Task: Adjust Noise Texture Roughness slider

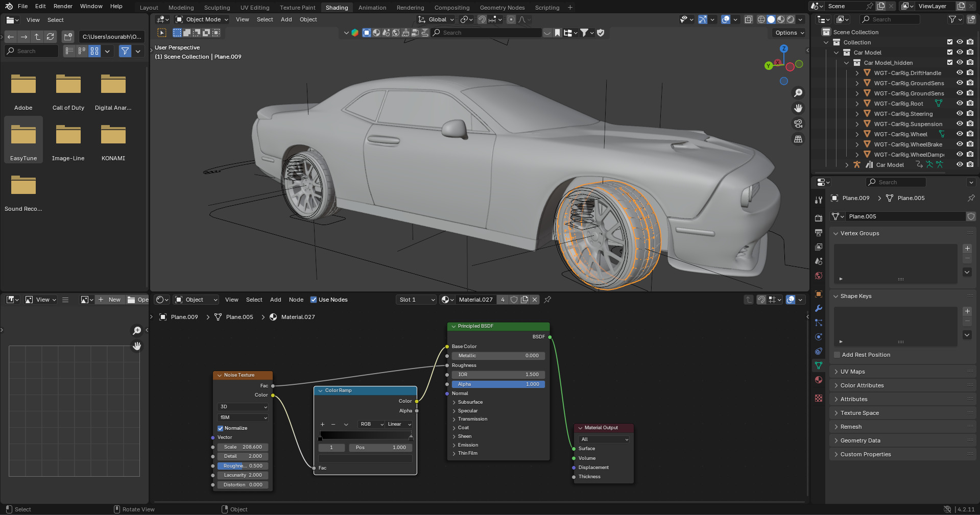Action: [x=243, y=466]
